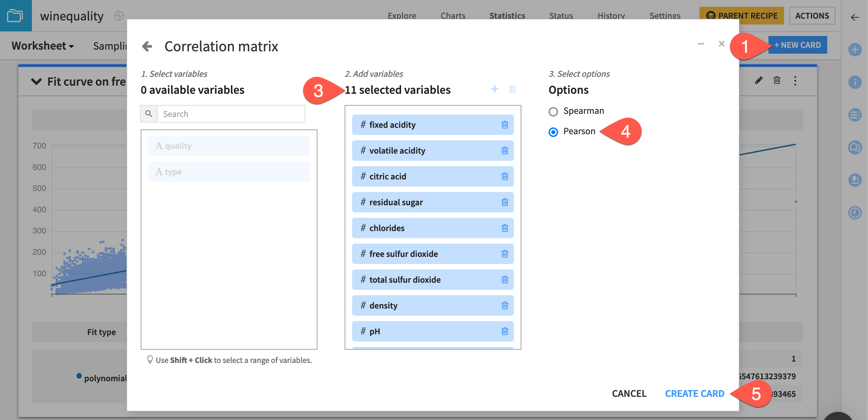868x420 pixels.
Task: Click the back arrow next to Correlation matrix
Action: (x=147, y=46)
